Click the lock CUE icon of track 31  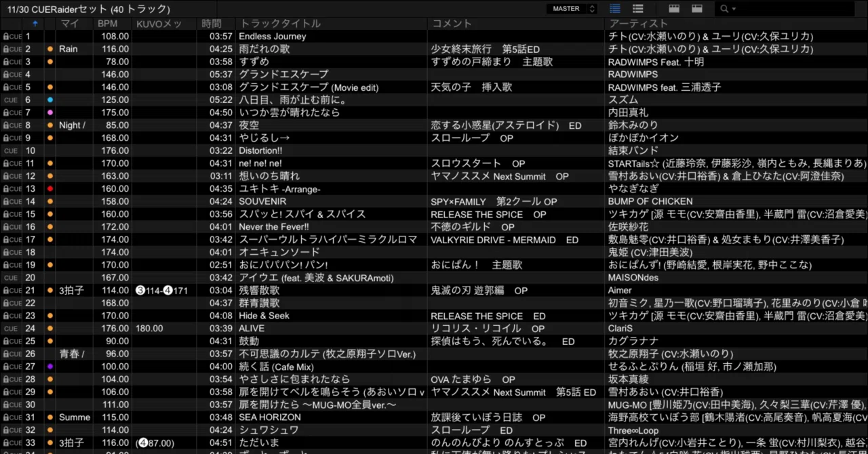click(12, 417)
